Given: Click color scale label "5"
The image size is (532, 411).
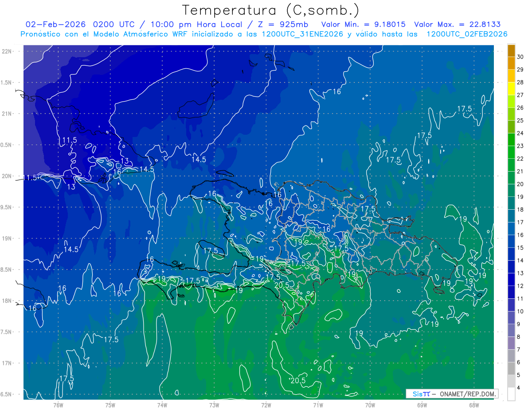Looking at the screenshot, I should click(x=518, y=375).
